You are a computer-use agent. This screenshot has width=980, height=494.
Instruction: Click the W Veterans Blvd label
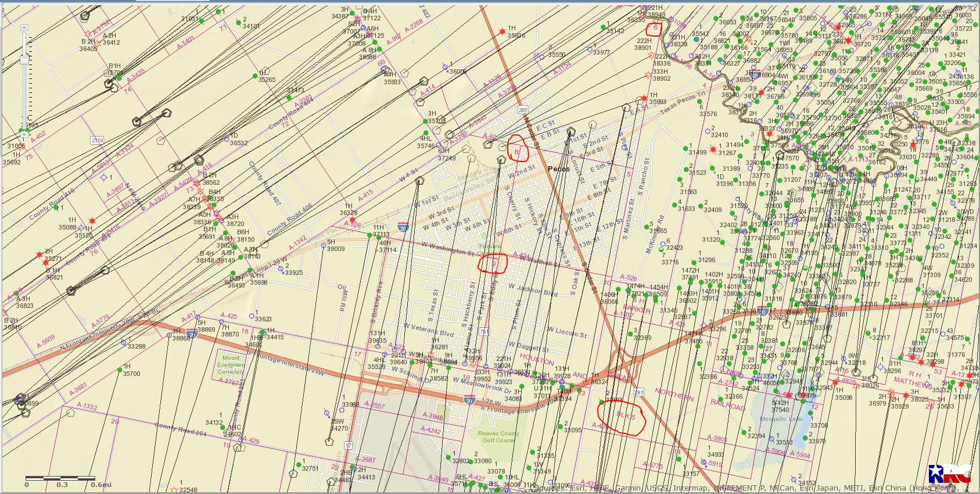click(x=428, y=331)
